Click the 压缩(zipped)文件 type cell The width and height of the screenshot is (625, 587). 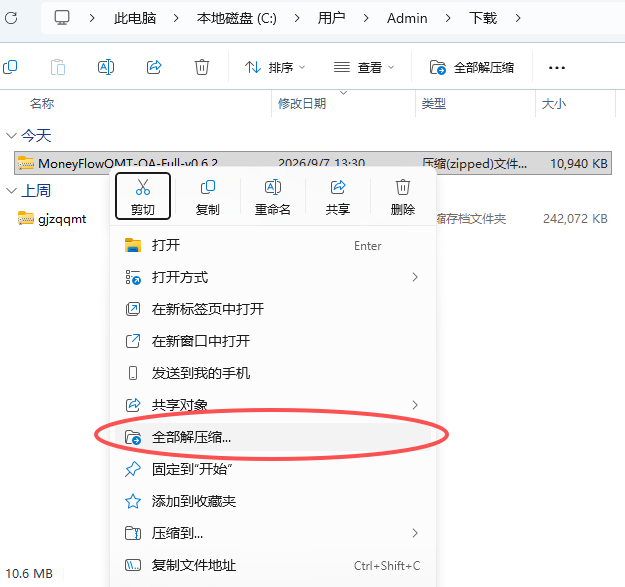point(474,164)
